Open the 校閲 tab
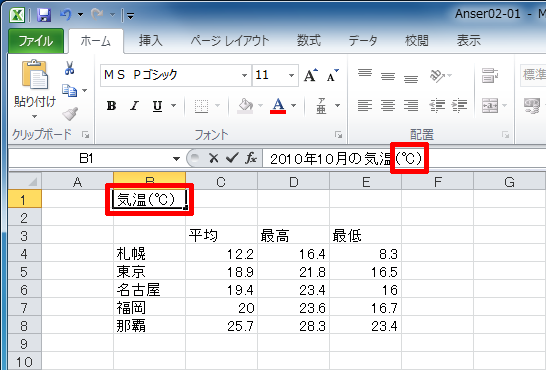The image size is (546, 370). pos(417,41)
